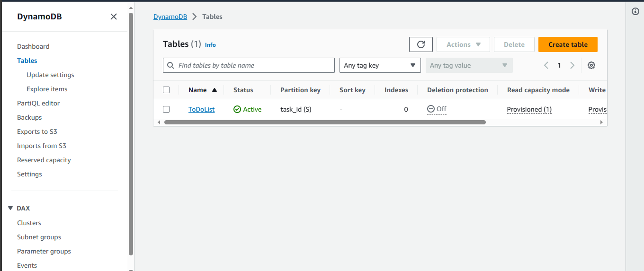Viewport: 644px width, 271px height.
Task: Click scrollbar right arrow of table
Action: coord(601,122)
